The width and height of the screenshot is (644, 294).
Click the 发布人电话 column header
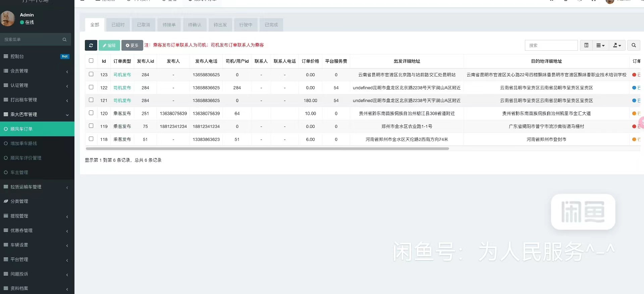click(x=206, y=61)
